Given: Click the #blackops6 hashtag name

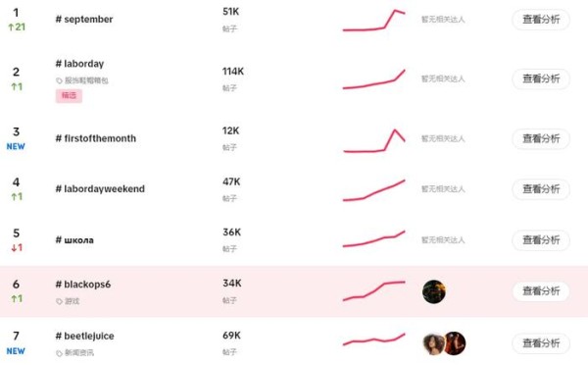Looking at the screenshot, I should click(x=83, y=285).
